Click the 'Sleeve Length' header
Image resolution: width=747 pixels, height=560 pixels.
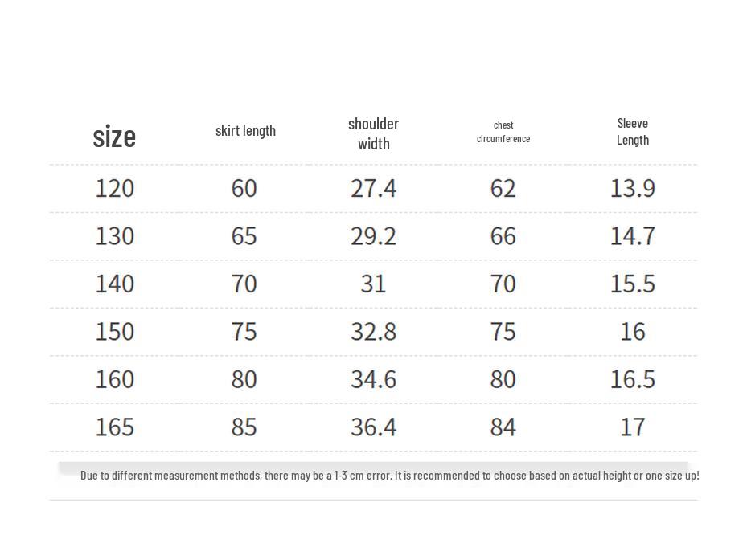click(x=633, y=132)
